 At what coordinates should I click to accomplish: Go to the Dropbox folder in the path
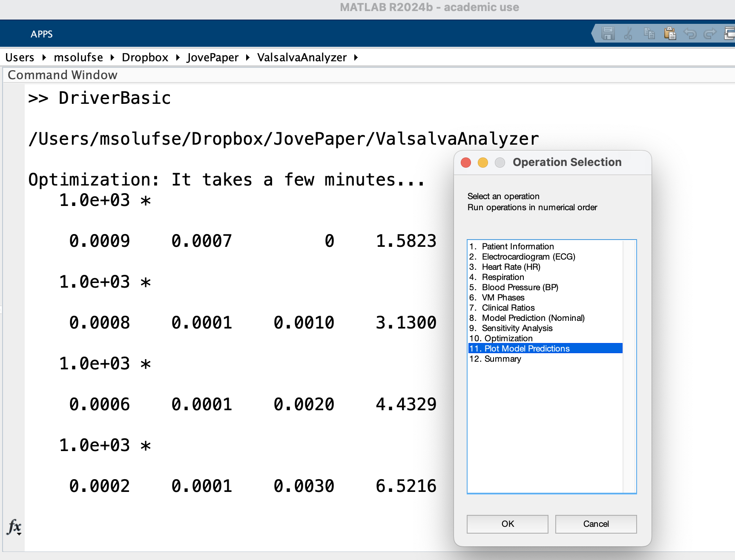coord(145,57)
